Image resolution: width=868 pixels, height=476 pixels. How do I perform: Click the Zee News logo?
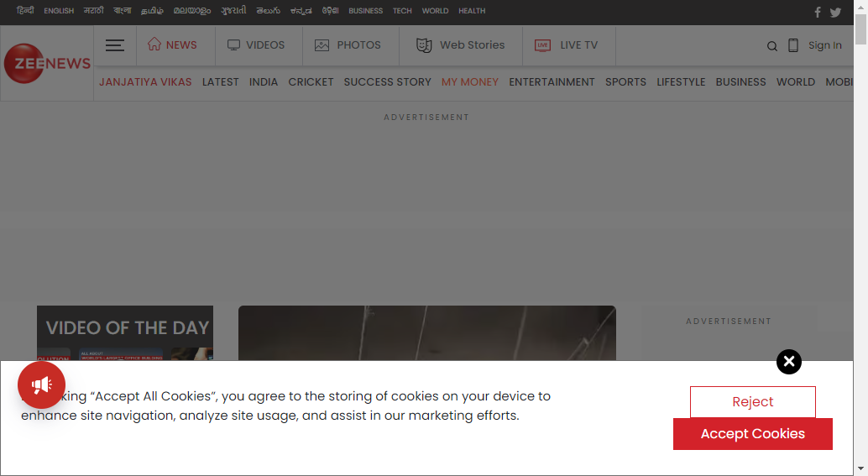47,64
